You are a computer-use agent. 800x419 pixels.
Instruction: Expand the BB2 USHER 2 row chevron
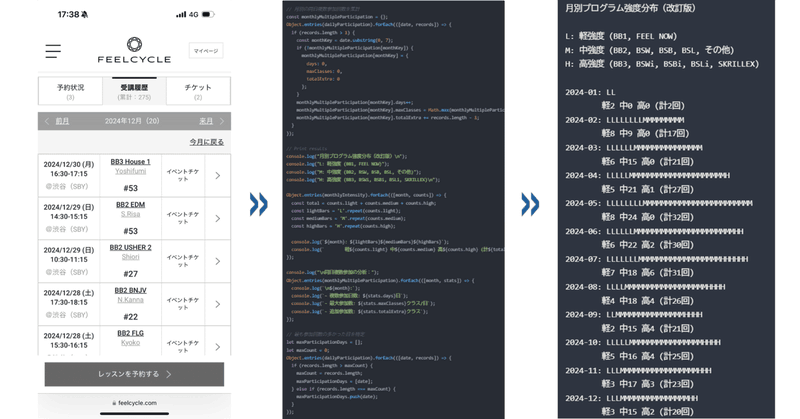(x=218, y=261)
